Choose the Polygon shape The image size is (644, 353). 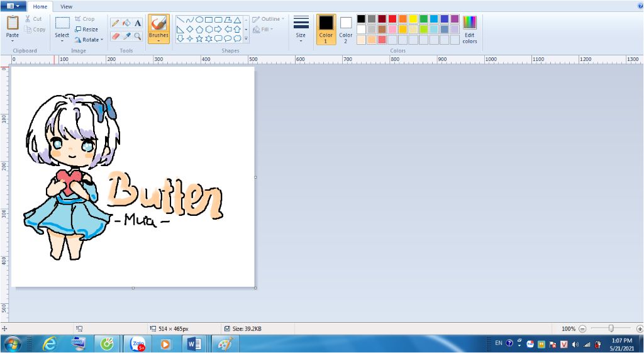point(228,20)
